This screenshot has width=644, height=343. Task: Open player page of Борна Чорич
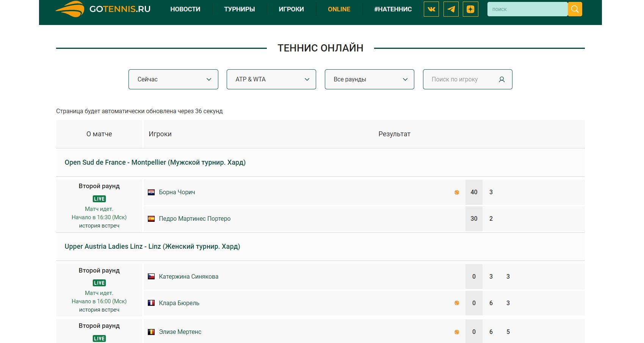pyautogui.click(x=177, y=192)
